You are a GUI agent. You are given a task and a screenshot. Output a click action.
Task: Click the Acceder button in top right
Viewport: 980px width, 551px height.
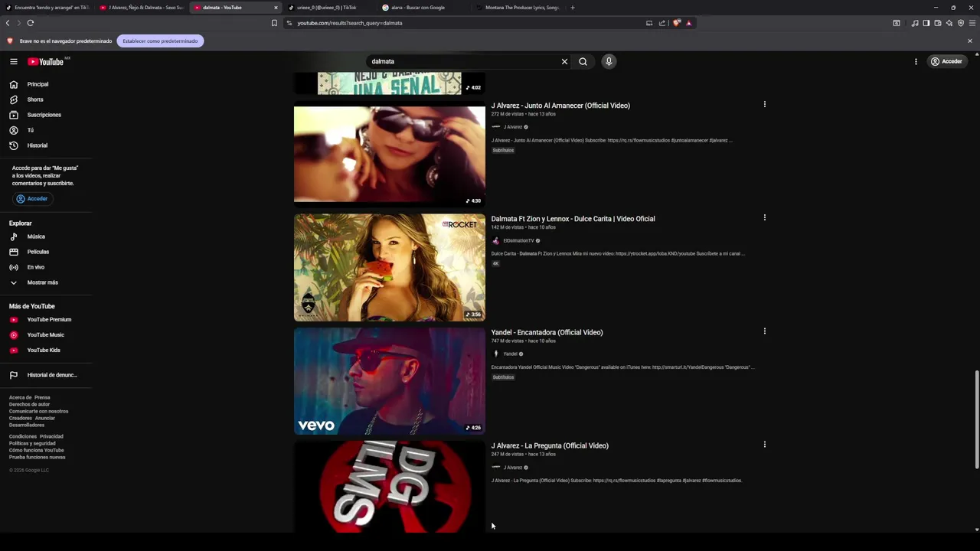click(x=946, y=61)
